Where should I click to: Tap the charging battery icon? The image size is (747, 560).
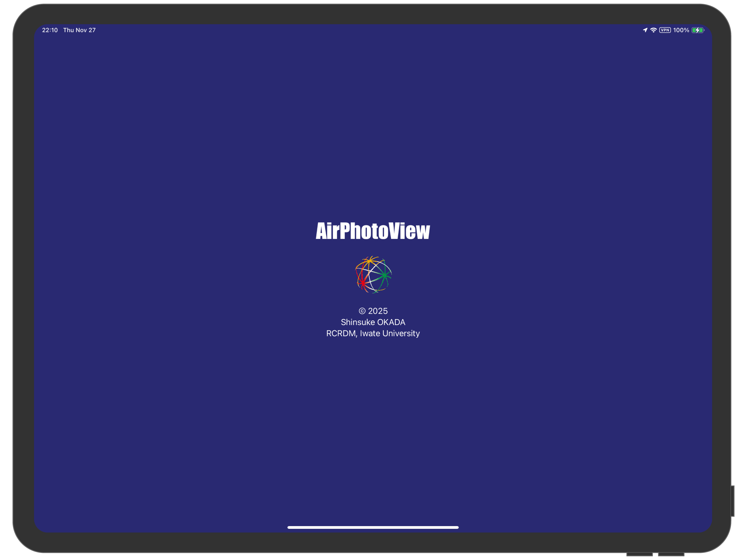point(698,30)
